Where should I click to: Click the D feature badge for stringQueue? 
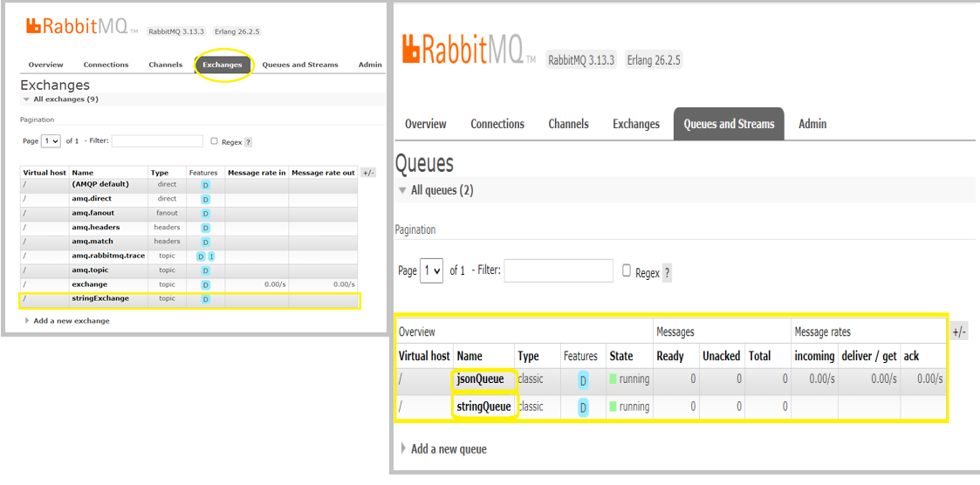point(583,407)
